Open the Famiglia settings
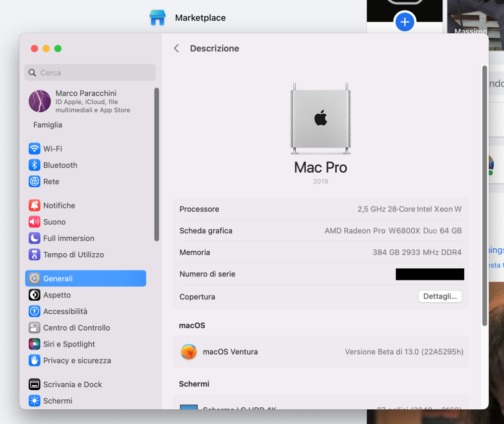Image resolution: width=504 pixels, height=424 pixels. (48, 125)
